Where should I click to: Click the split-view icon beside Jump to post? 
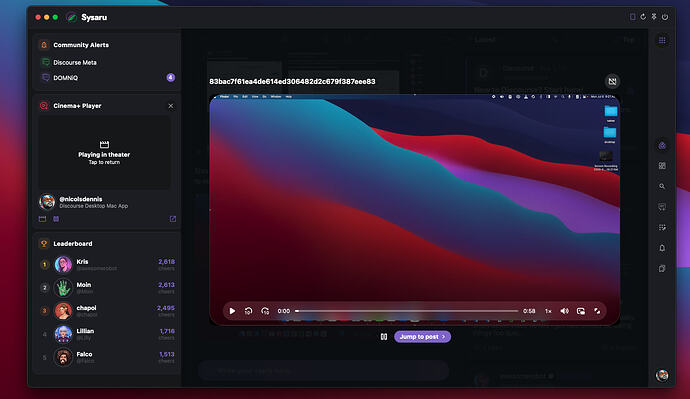tap(384, 337)
